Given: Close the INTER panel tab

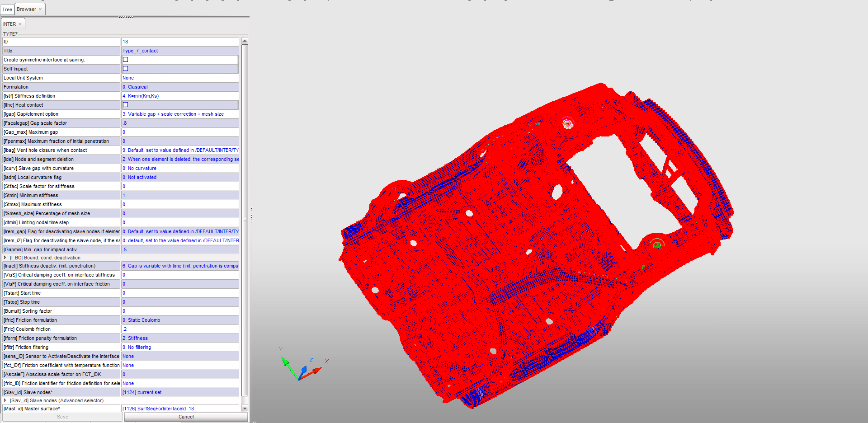Looking at the screenshot, I should coord(20,24).
